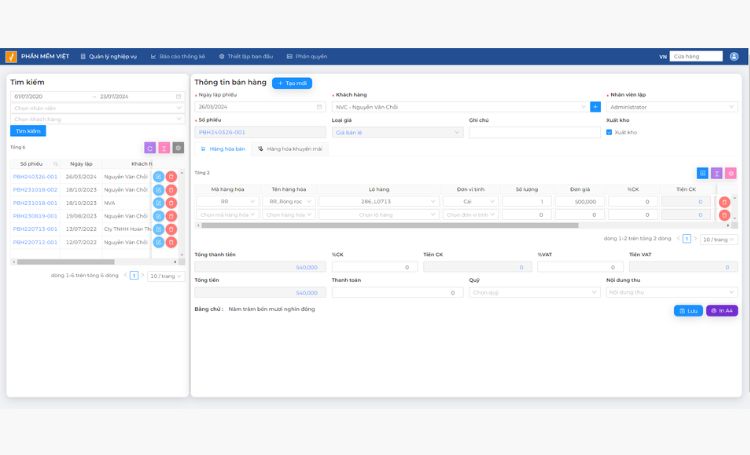Switch to Hàng hóa khuyến mãi tab

(290, 148)
